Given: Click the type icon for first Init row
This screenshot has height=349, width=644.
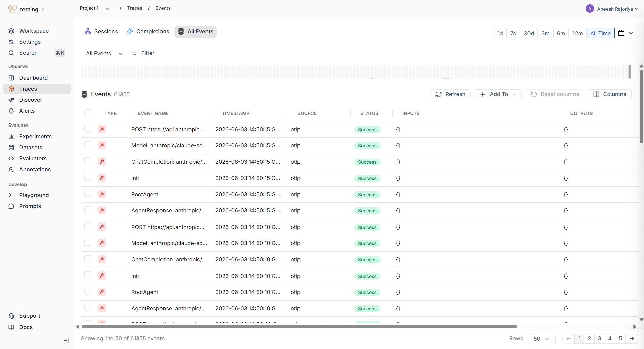Looking at the screenshot, I should click(102, 178).
